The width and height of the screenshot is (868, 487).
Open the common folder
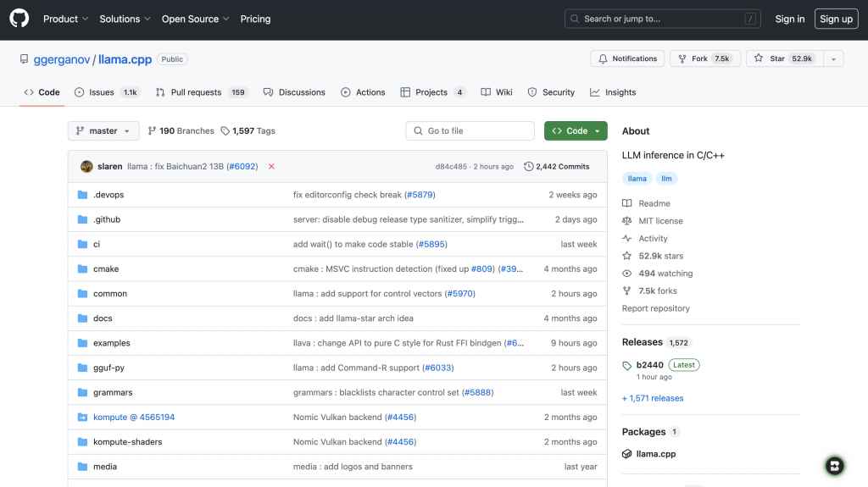coord(110,293)
